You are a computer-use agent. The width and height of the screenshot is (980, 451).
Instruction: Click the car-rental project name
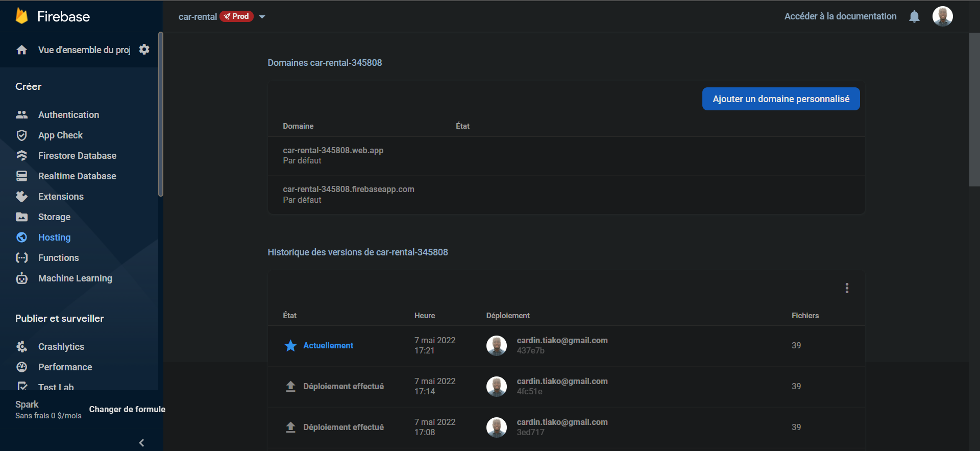[198, 17]
